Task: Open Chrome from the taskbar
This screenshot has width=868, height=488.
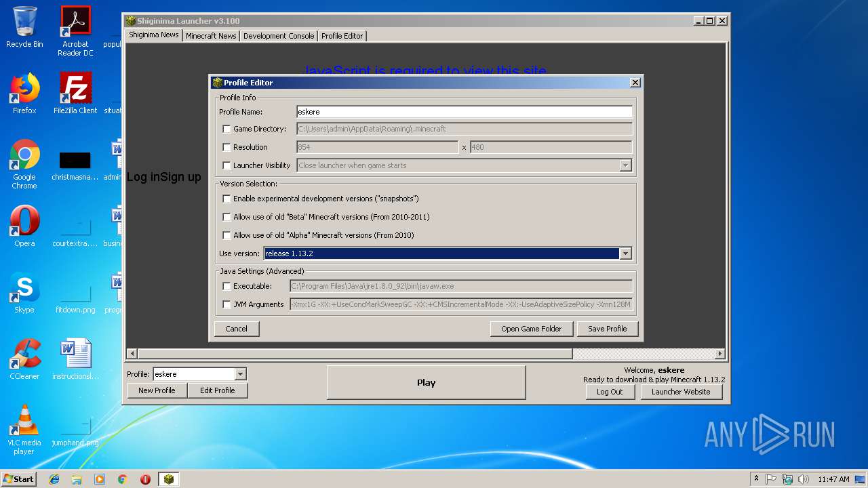Action: (x=123, y=479)
